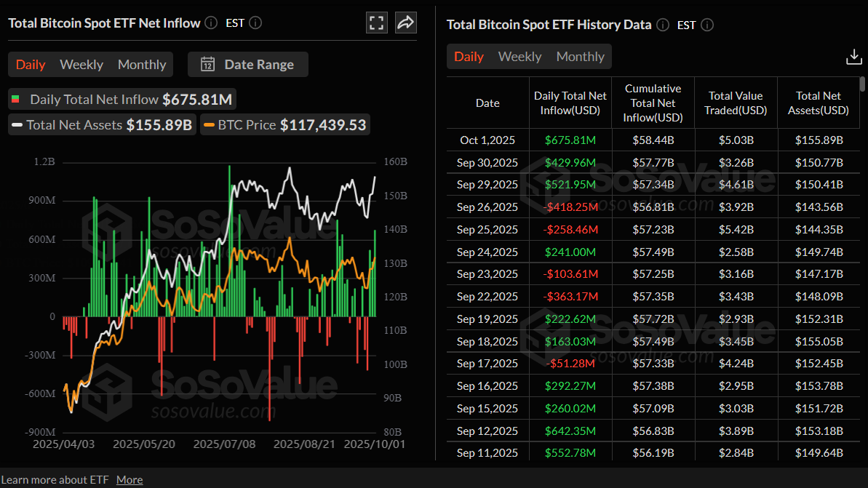The width and height of the screenshot is (868, 488).
Task: Toggle Total Net Assets line visibility
Action: [x=102, y=125]
